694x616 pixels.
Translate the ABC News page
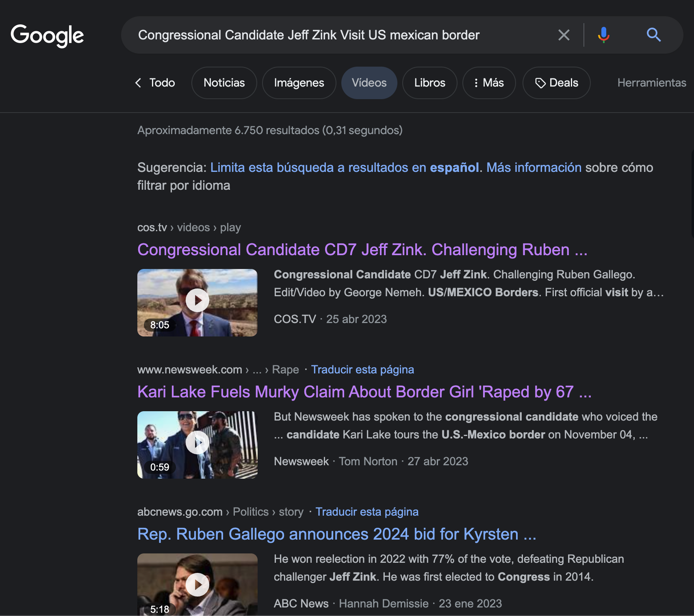(367, 512)
